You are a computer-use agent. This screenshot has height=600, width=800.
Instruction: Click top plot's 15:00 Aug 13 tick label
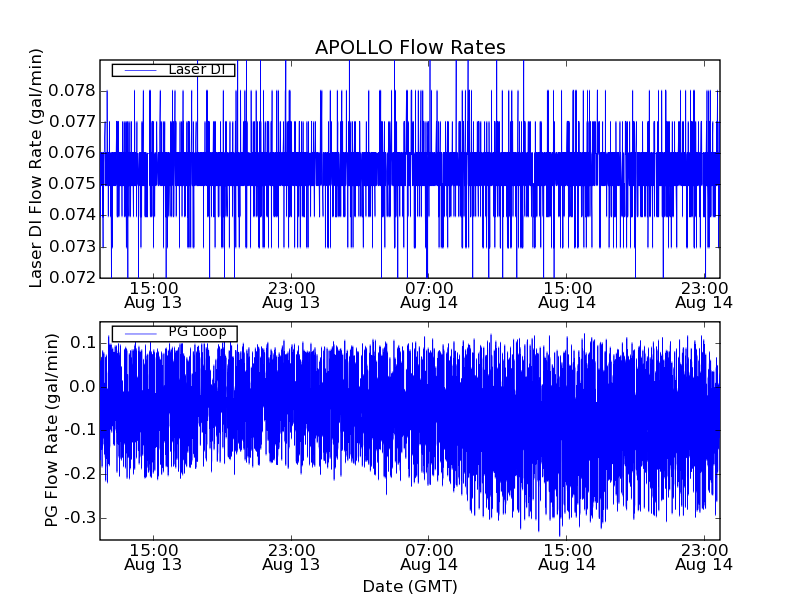(x=153, y=294)
